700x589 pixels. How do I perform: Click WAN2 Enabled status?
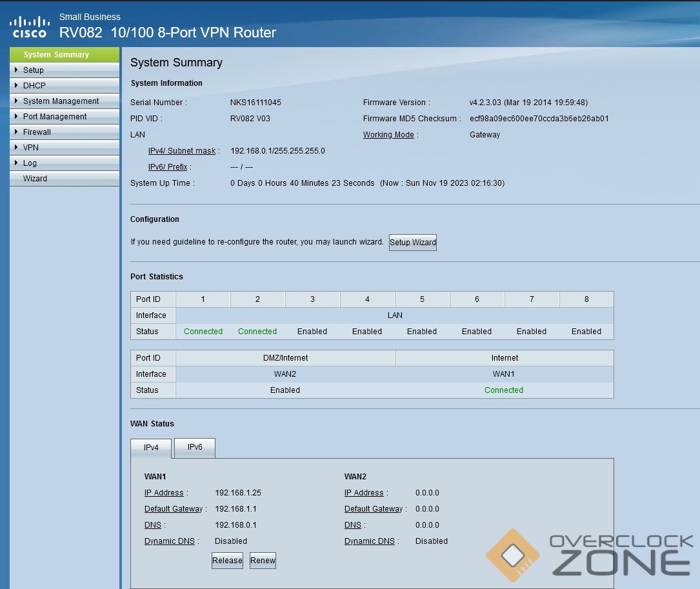pyautogui.click(x=285, y=390)
